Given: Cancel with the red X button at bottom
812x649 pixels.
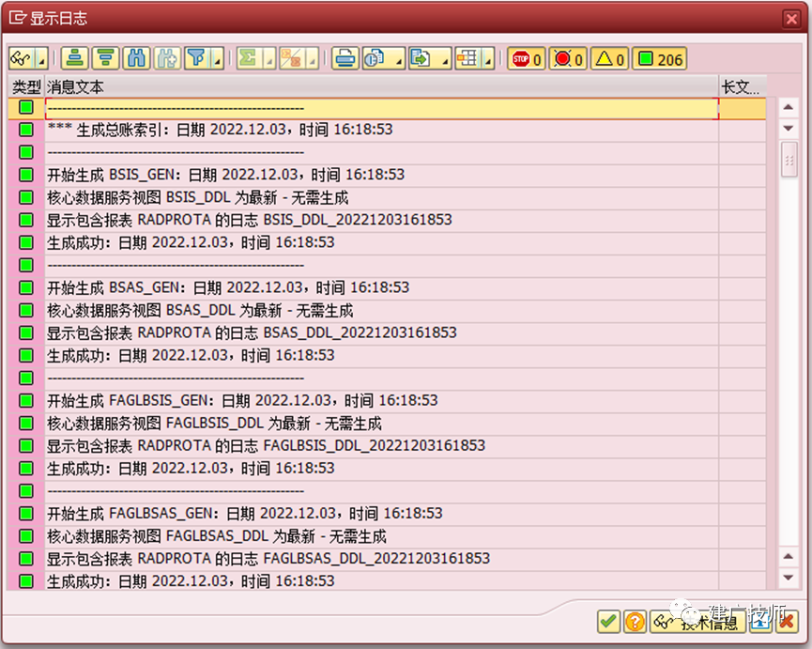Looking at the screenshot, I should 787,621.
